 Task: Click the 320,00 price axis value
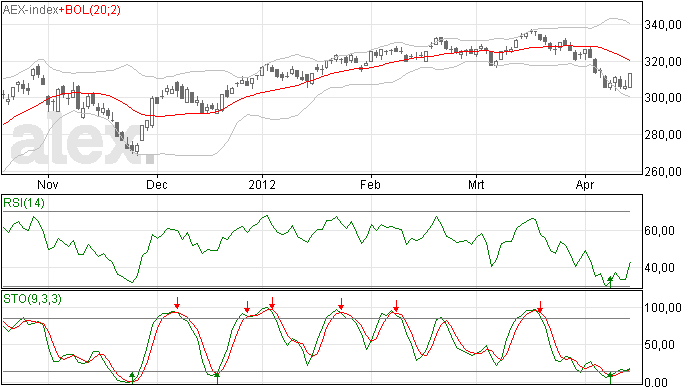click(663, 62)
